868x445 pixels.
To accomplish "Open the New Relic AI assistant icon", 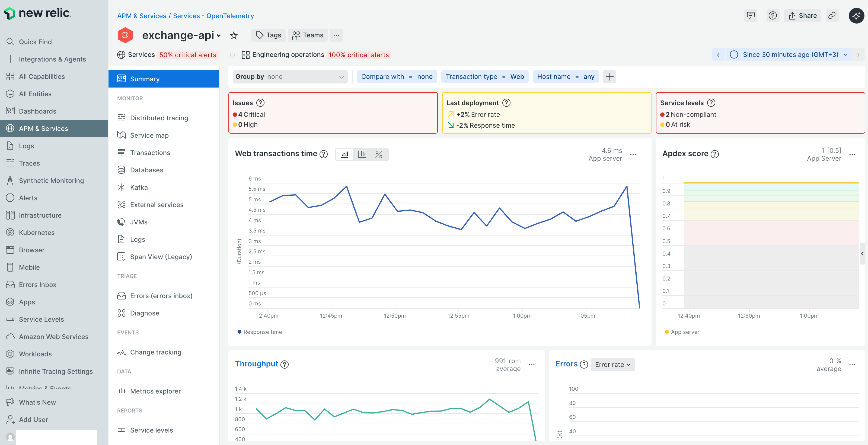I will point(856,16).
